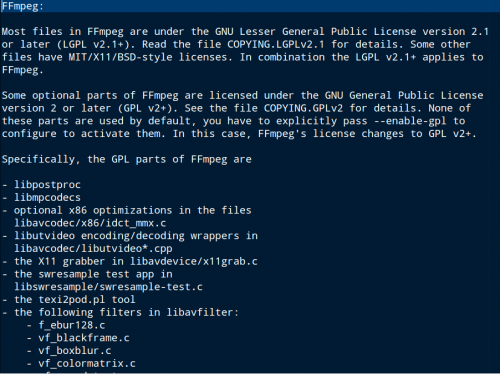
Task: Click 'the following filters in libavfilter:' line
Action: point(127,313)
